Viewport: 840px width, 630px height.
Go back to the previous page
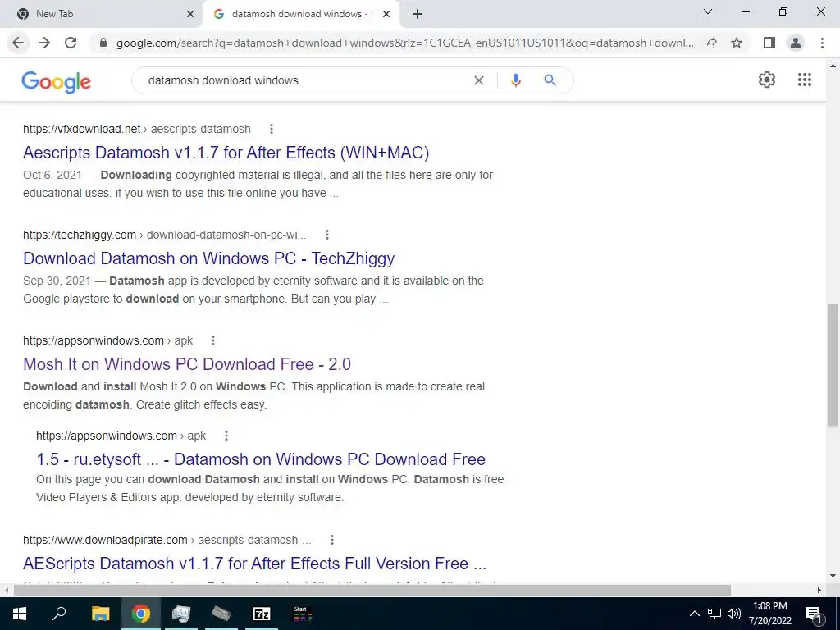point(18,43)
